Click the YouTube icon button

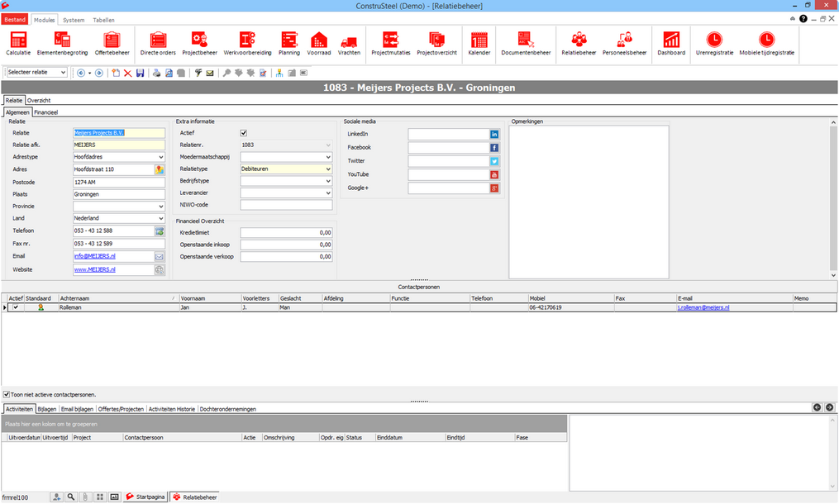coord(494,174)
